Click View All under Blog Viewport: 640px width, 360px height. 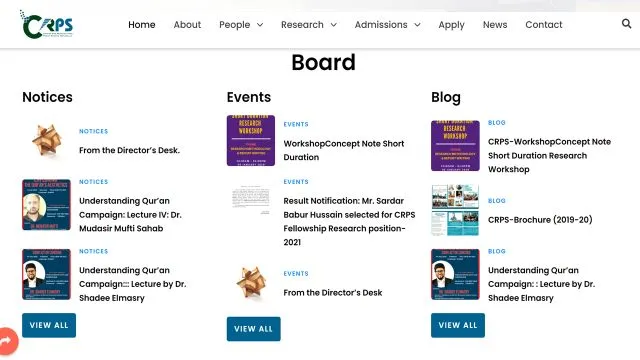tap(458, 325)
